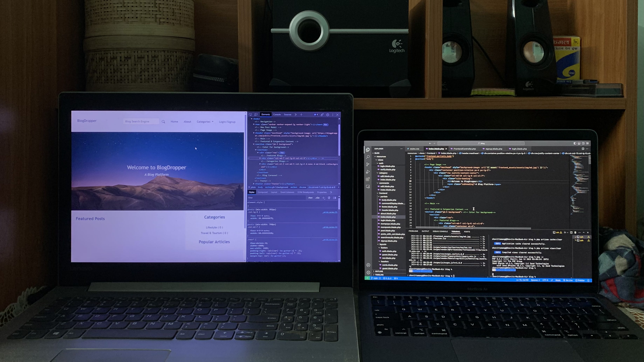The height and width of the screenshot is (362, 644).
Task: Switch to the Console tab in DevTools
Action: 277,115
